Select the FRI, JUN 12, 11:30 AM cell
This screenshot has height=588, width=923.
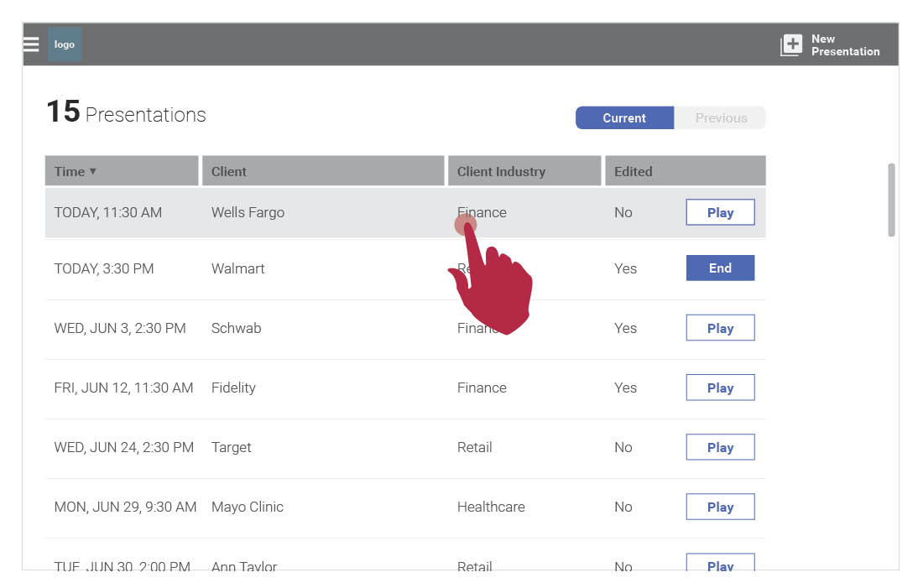(x=123, y=388)
